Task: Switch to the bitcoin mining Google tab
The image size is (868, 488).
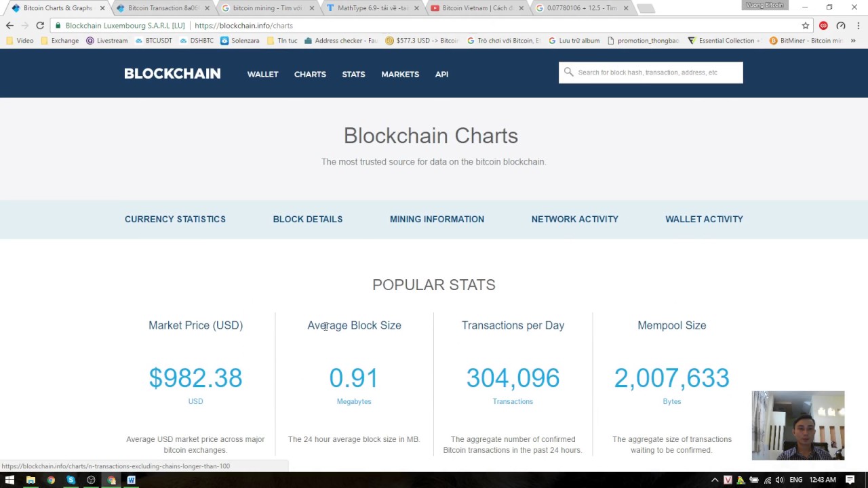Action: [x=267, y=8]
